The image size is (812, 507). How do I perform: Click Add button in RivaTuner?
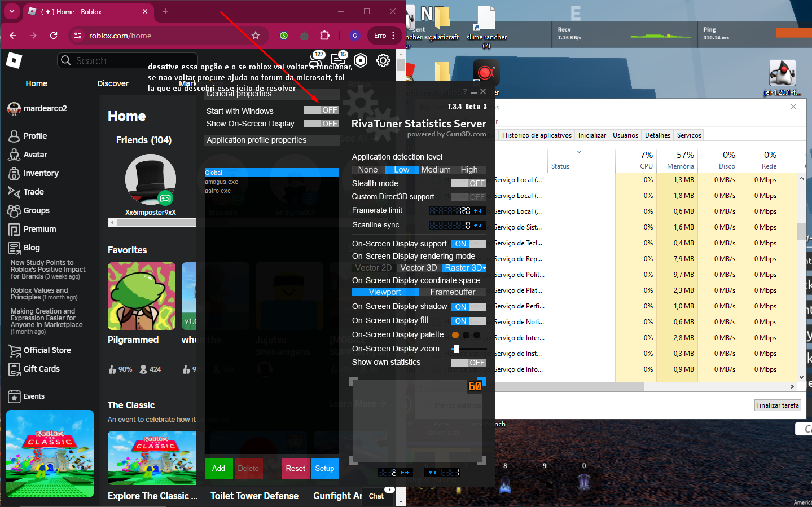click(218, 468)
